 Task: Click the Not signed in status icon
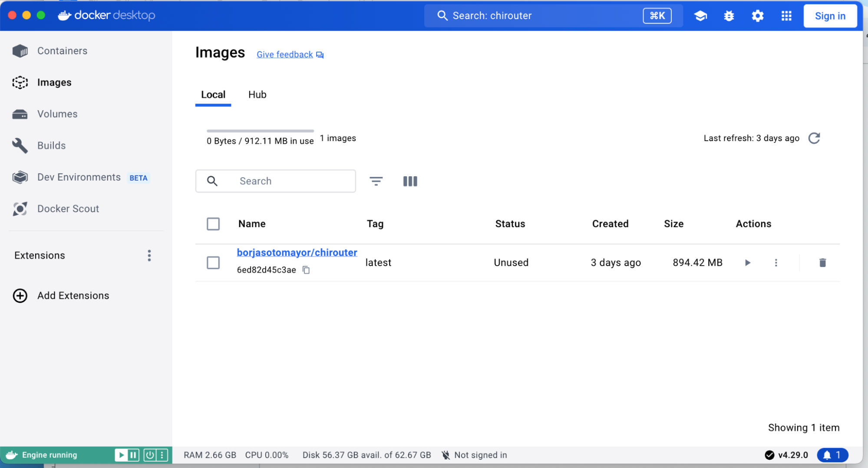click(x=446, y=455)
